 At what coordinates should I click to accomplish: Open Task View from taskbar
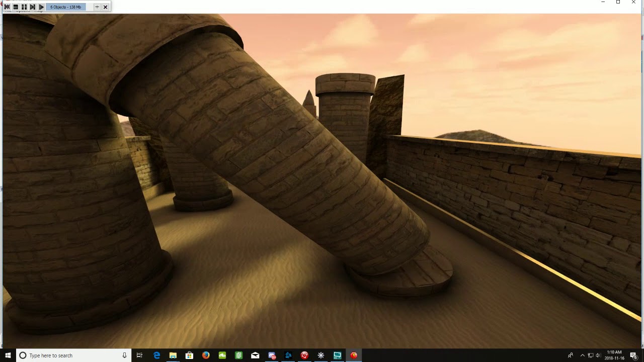(x=139, y=355)
